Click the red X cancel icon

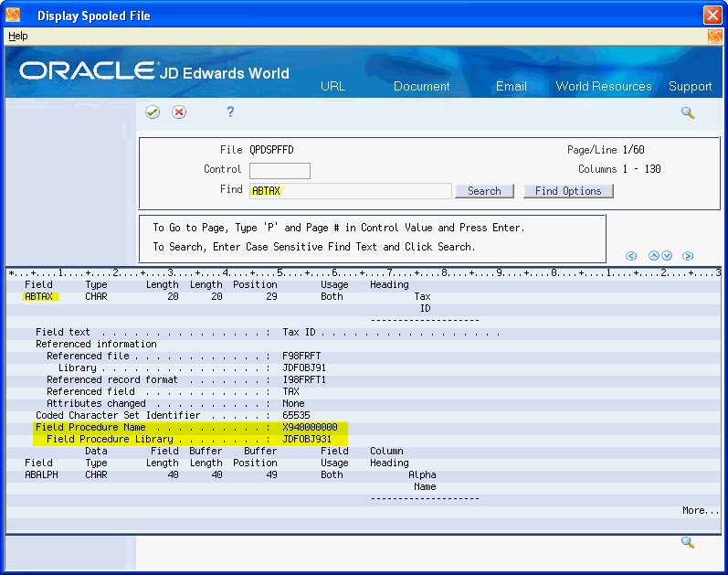(179, 112)
